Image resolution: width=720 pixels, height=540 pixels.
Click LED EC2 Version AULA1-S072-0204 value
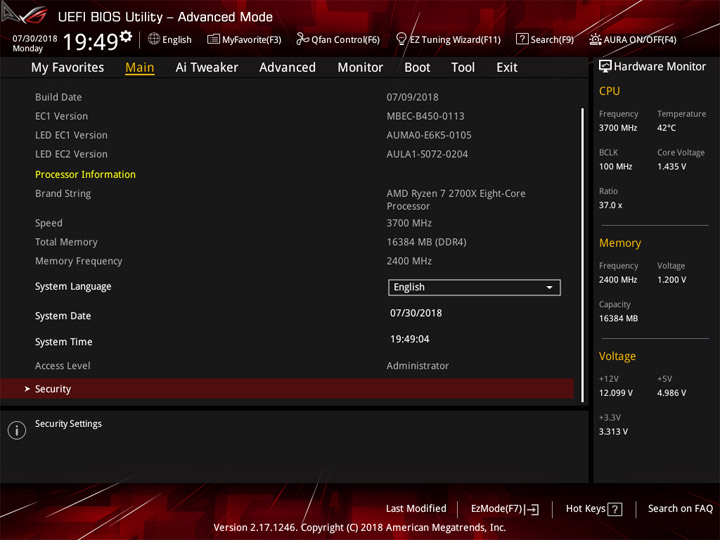(427, 154)
